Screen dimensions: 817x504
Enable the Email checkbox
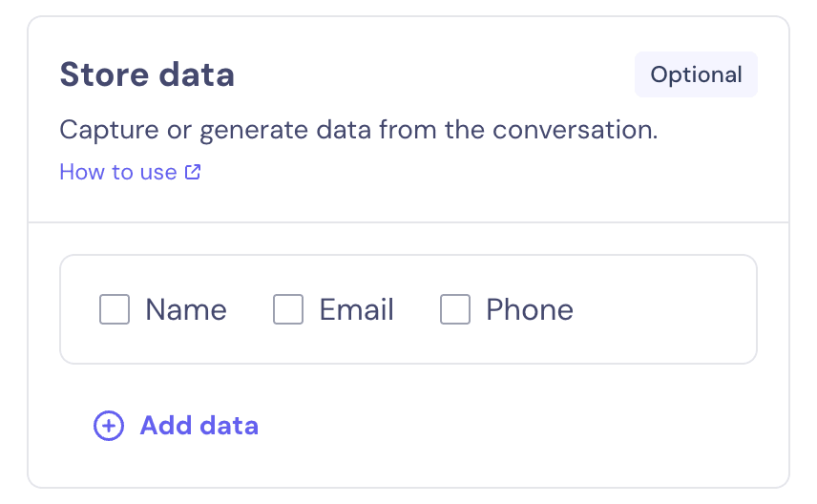coord(288,309)
